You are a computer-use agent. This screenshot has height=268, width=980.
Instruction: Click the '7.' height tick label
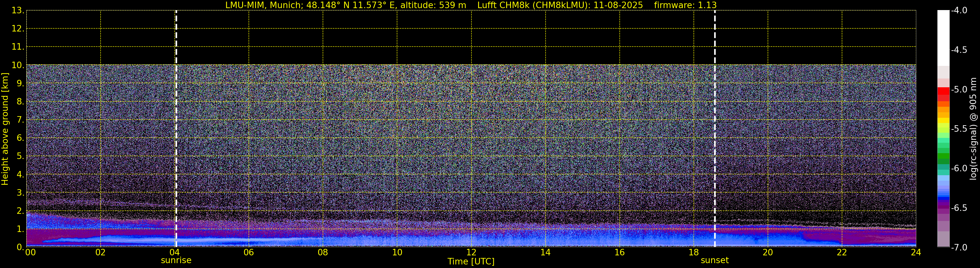(x=20, y=120)
